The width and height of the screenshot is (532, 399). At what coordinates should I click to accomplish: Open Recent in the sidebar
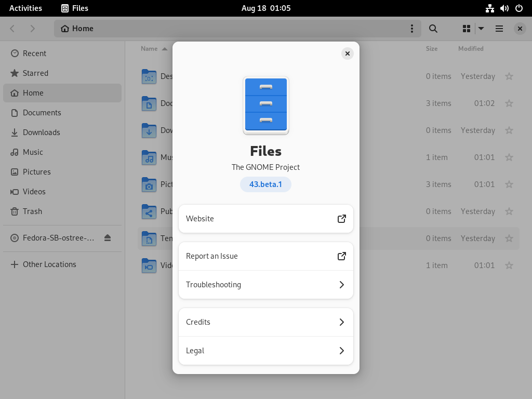click(x=62, y=54)
